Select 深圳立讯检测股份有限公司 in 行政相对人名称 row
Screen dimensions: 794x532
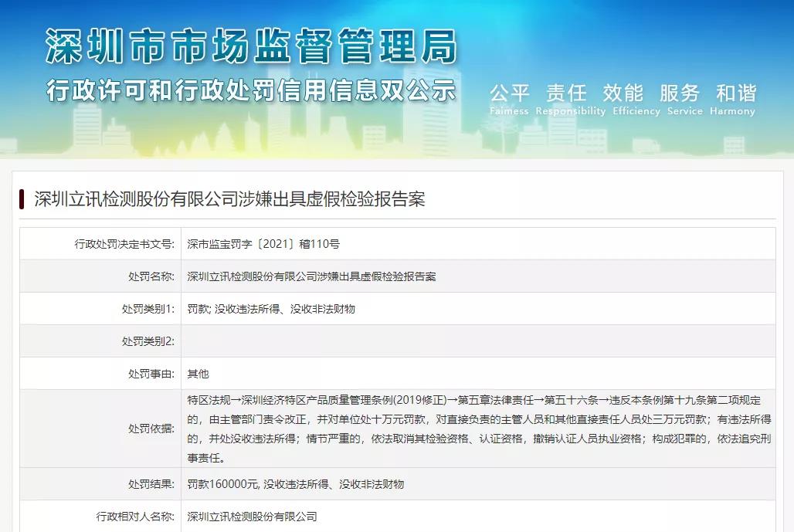click(252, 517)
